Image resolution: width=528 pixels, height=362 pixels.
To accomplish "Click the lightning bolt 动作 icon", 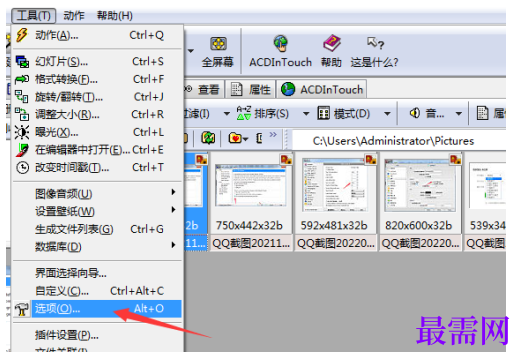I will 22,35.
